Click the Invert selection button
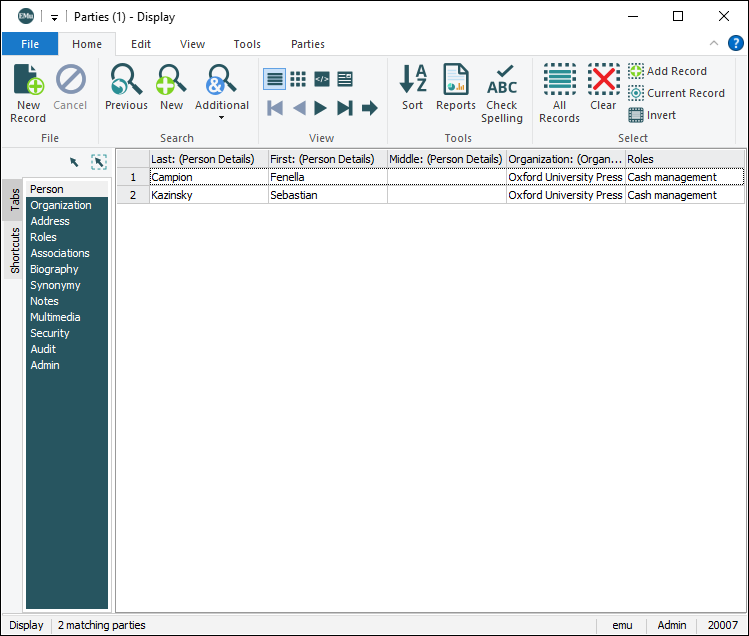The width and height of the screenshot is (749, 636). coord(652,115)
